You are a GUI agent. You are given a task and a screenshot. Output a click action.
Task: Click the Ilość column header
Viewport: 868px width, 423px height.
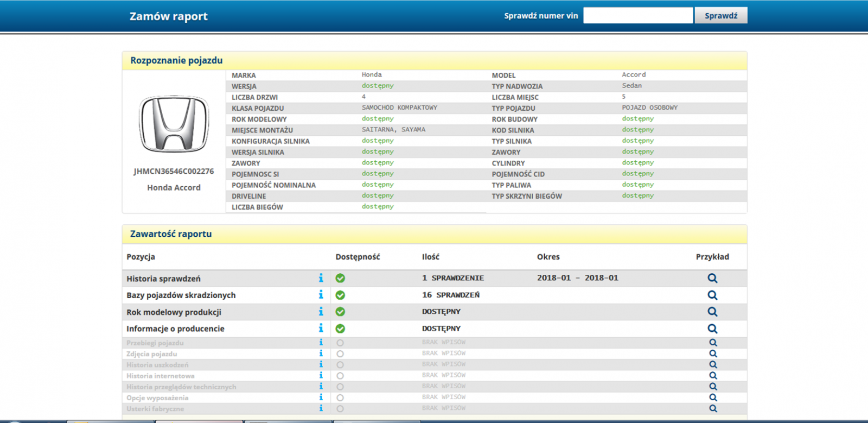coord(431,257)
